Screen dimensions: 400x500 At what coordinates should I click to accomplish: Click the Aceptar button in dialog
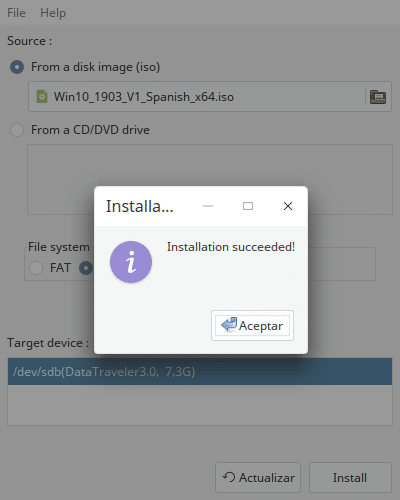tap(252, 325)
